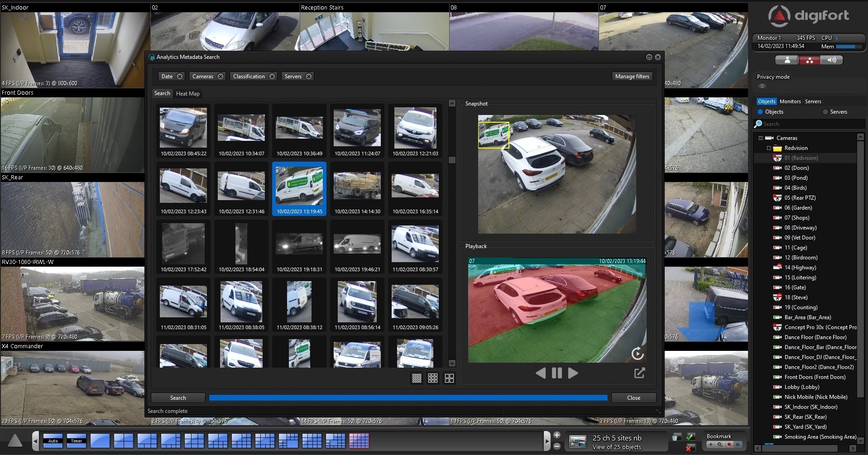Screen dimensions: 868x455
Task: Select camera 14 (Highway) in tree
Action: pyautogui.click(x=800, y=268)
